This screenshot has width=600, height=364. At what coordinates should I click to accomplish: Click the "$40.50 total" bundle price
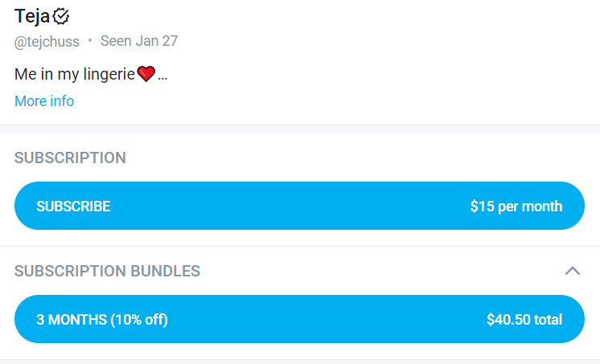click(x=524, y=320)
